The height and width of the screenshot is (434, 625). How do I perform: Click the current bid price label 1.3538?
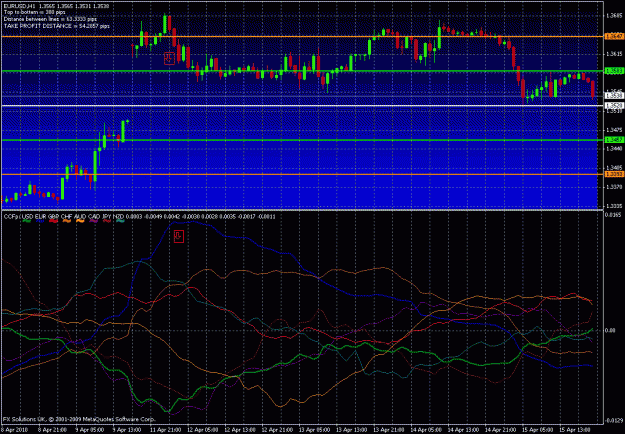point(614,96)
